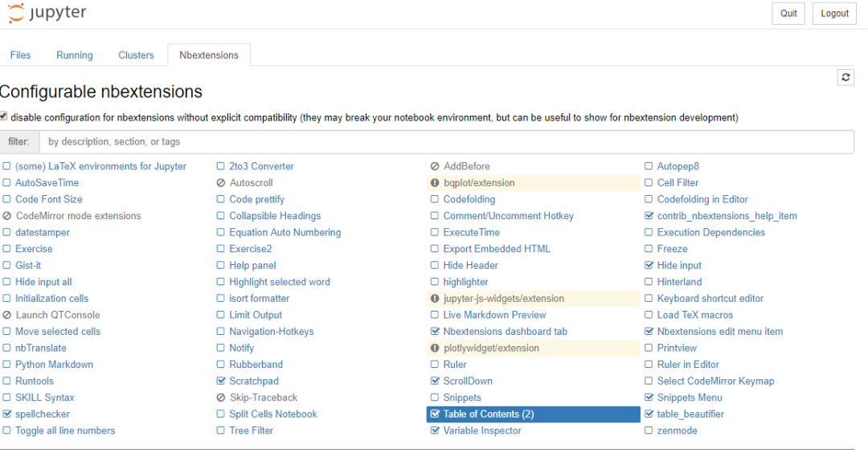Enable the Codefolding extension checkbox
The width and height of the screenshot is (868, 461).
[x=435, y=199]
